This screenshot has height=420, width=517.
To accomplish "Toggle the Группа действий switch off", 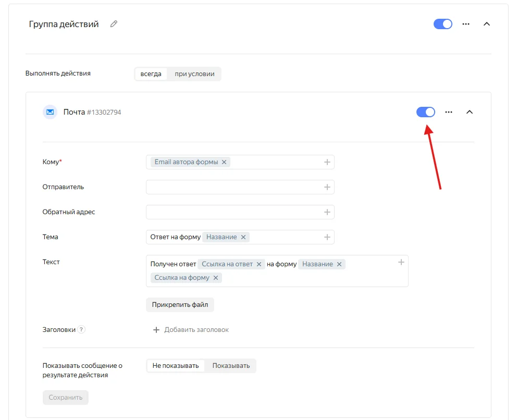I will tap(443, 24).
